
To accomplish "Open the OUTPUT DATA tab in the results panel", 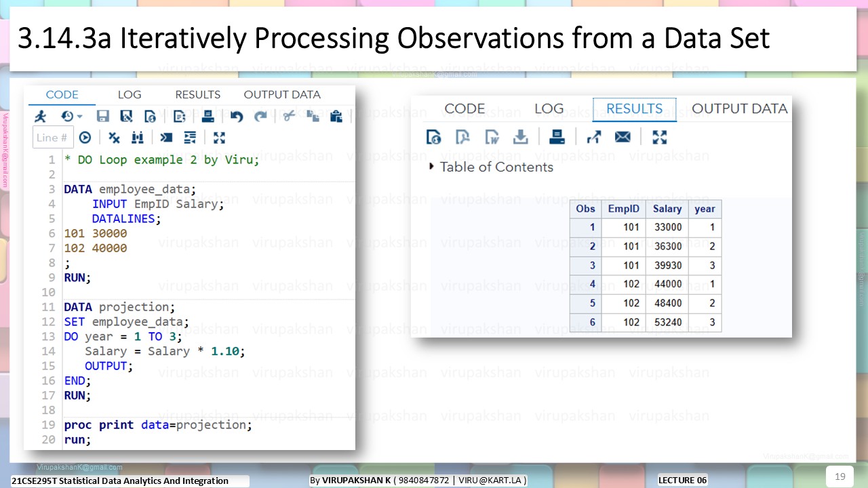I will (739, 108).
